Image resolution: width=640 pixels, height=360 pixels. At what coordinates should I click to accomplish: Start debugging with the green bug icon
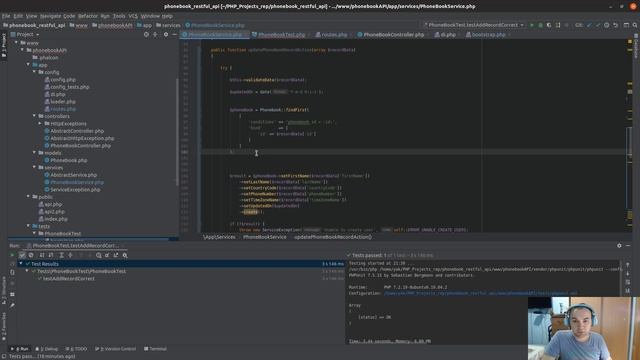[x=540, y=25]
